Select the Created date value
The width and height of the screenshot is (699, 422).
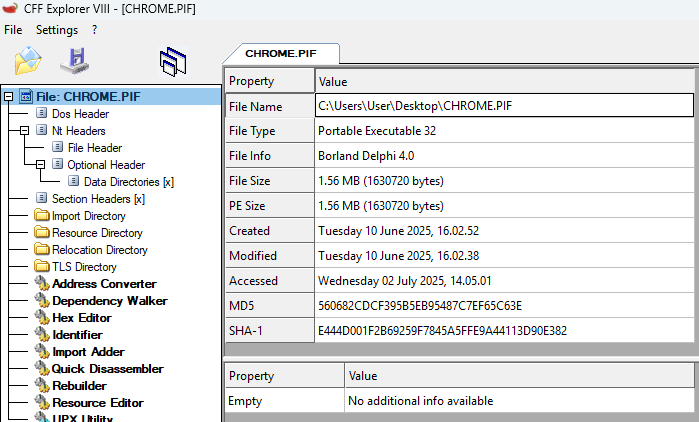coord(504,231)
